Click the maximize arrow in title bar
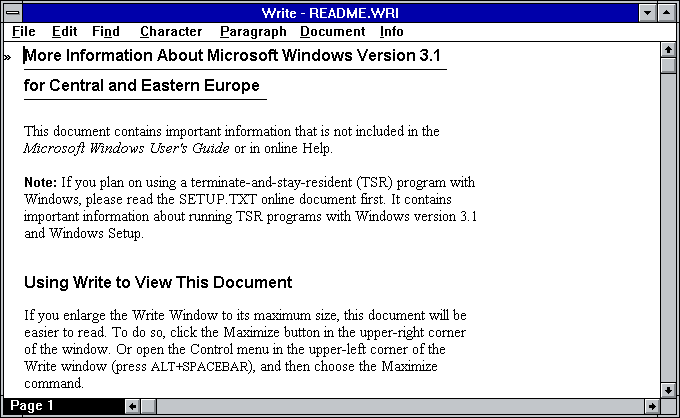This screenshot has width=680, height=418. click(667, 13)
